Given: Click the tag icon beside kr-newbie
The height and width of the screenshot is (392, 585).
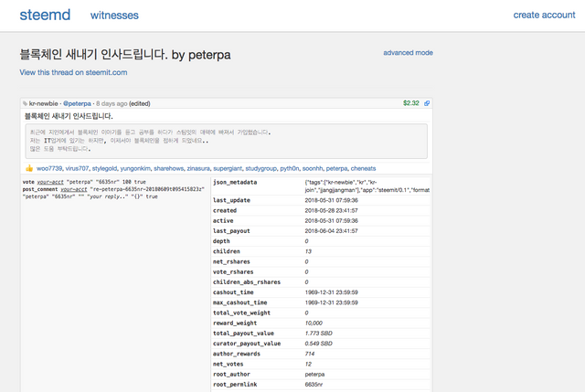Looking at the screenshot, I should click(x=25, y=103).
